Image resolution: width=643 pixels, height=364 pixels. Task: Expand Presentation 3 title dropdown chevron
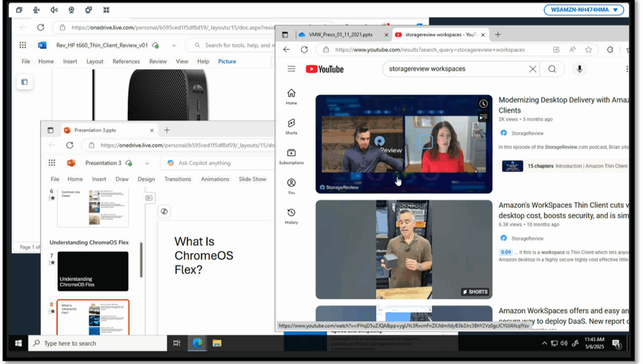(147, 163)
